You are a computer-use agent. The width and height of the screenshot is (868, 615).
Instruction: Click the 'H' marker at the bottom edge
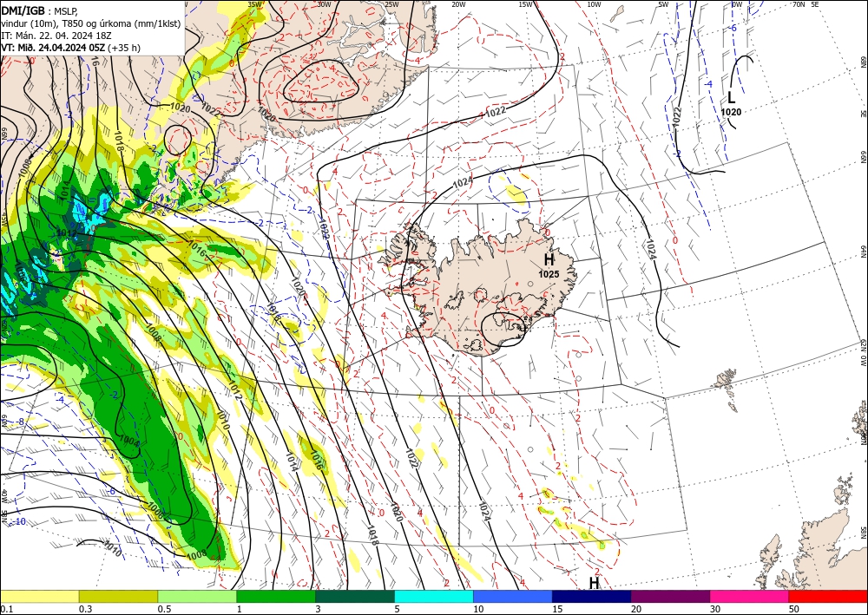pos(594,583)
